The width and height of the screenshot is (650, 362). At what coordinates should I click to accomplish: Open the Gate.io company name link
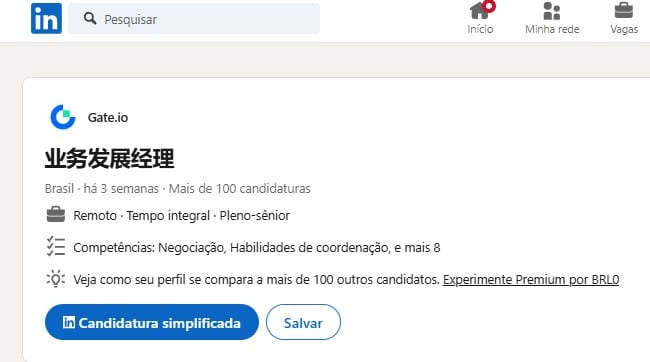pyautogui.click(x=108, y=118)
